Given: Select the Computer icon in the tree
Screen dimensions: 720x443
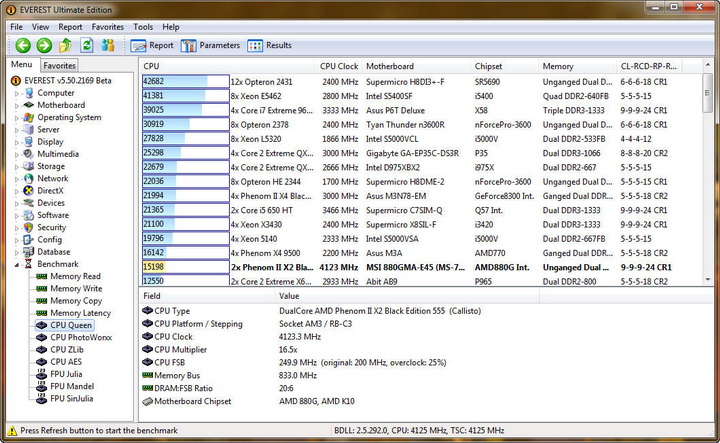Looking at the screenshot, I should (29, 93).
